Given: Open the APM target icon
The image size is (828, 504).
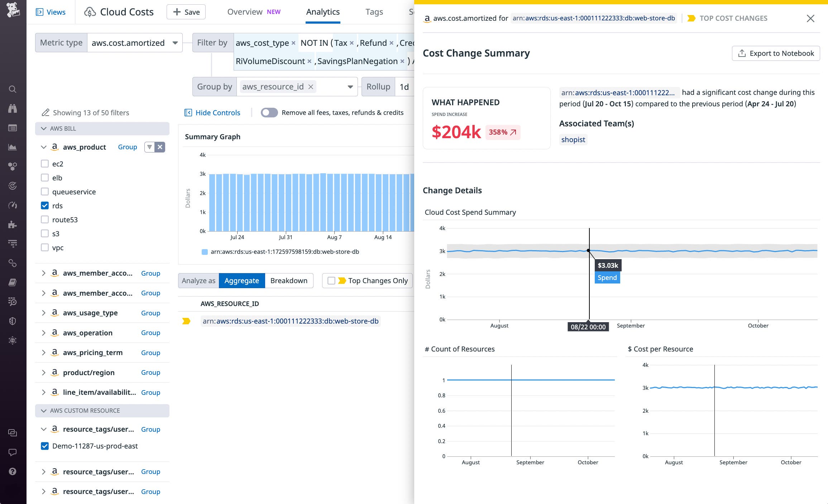Looking at the screenshot, I should tap(13, 186).
